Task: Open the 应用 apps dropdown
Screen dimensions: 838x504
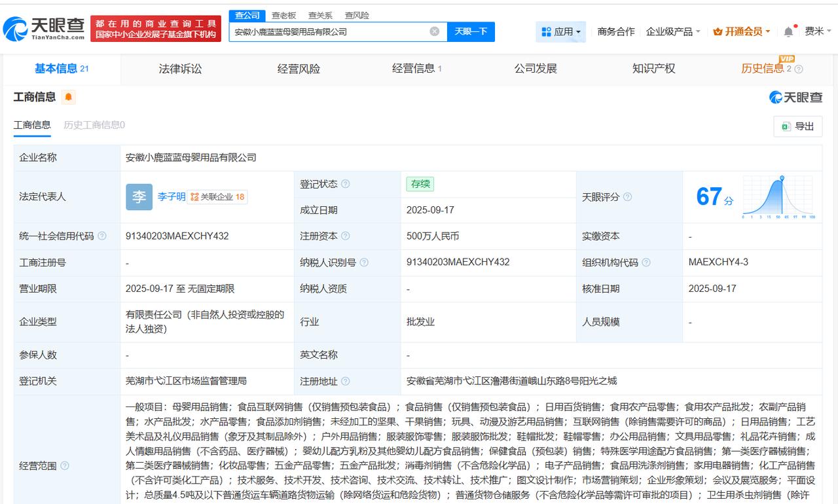Action: click(560, 31)
